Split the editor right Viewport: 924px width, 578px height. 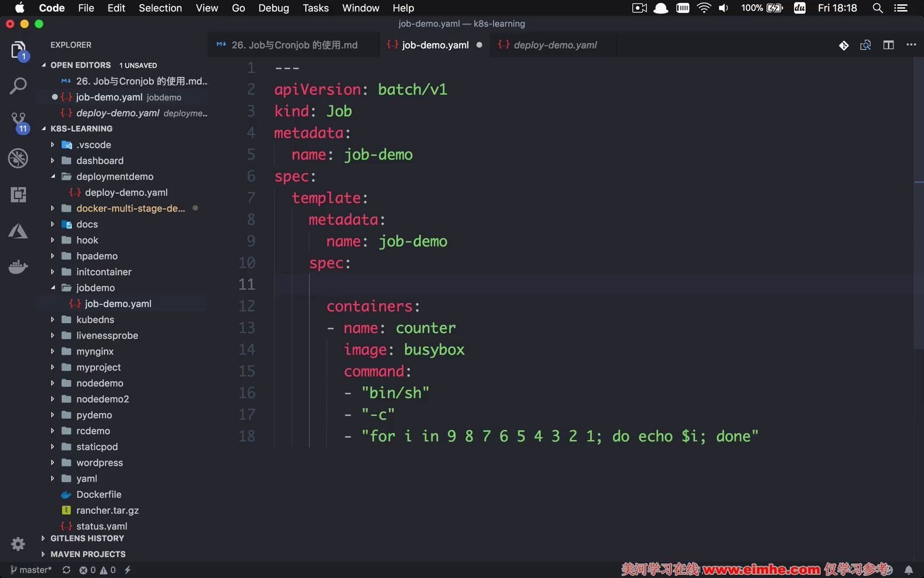[889, 45]
